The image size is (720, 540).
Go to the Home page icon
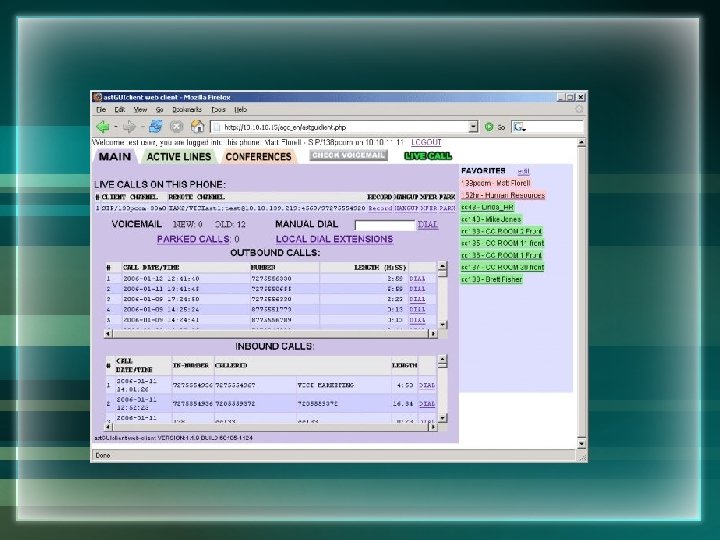(x=199, y=127)
